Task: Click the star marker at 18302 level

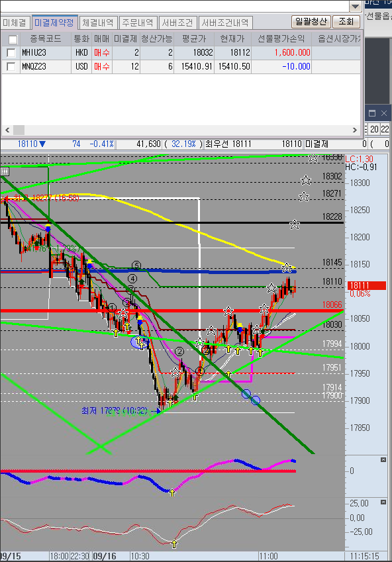Action: click(x=305, y=180)
